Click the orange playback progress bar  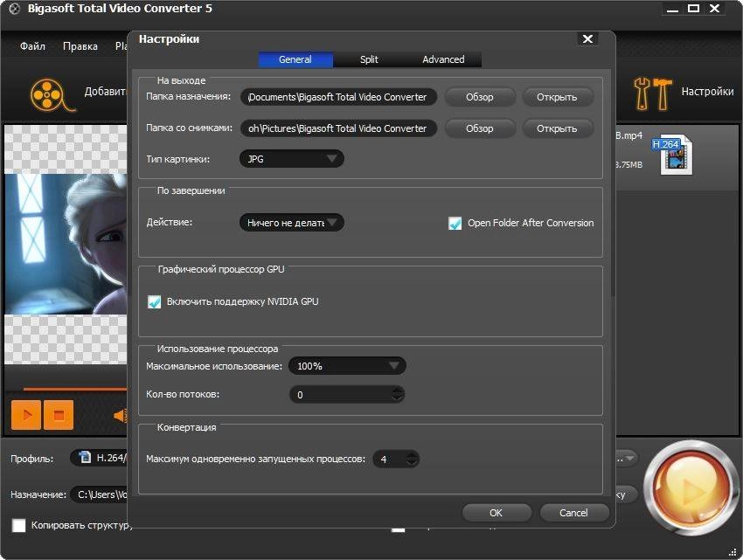tap(75, 389)
